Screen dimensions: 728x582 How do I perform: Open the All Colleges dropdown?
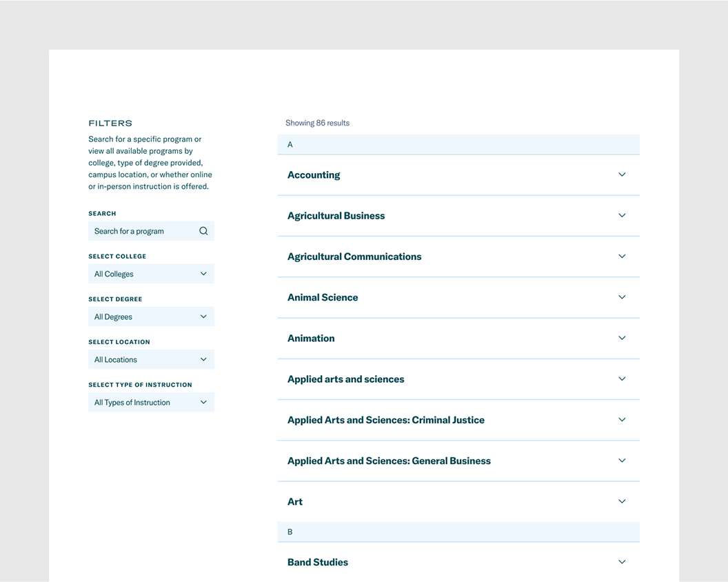coord(151,274)
